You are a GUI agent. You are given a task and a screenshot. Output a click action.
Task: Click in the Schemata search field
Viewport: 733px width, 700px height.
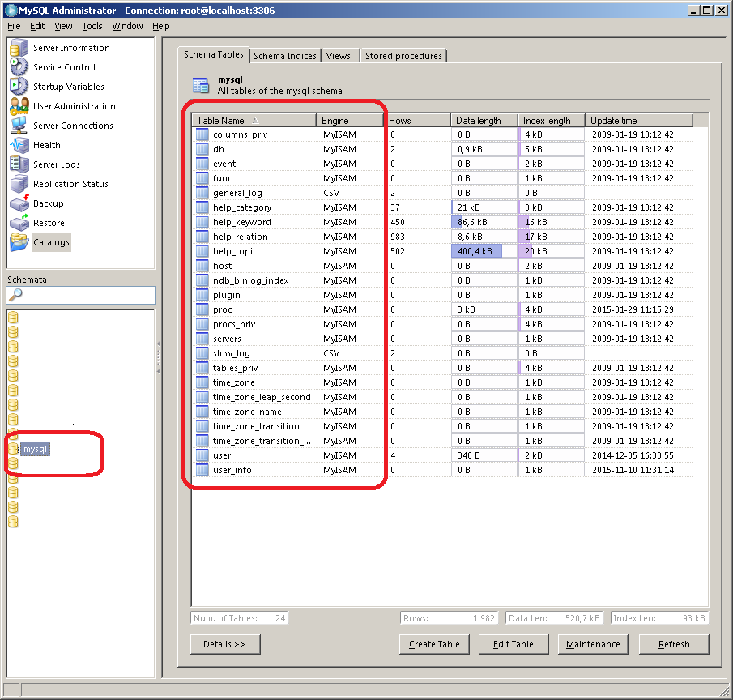80,295
